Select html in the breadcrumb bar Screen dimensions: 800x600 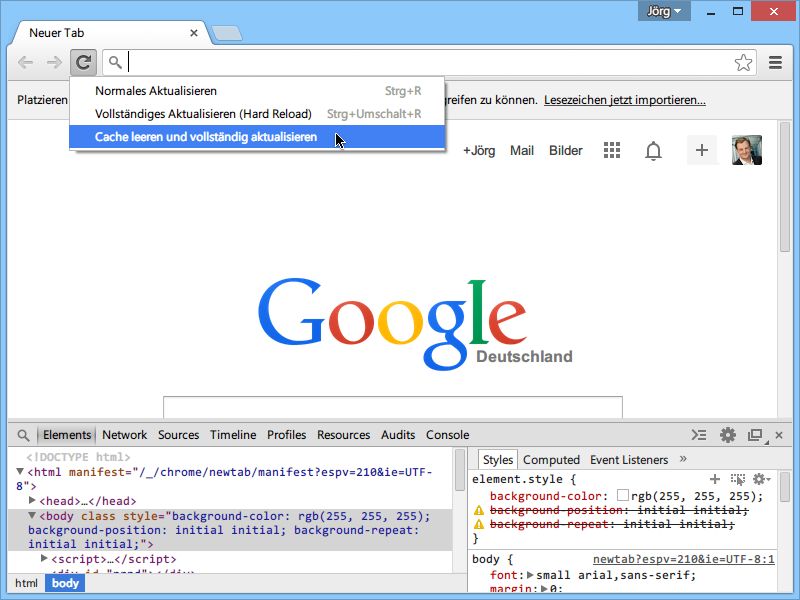(x=26, y=583)
